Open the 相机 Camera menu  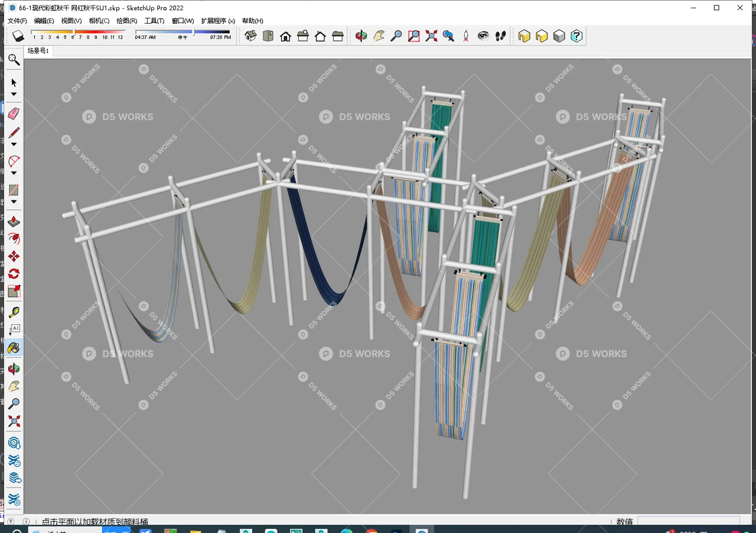[x=98, y=21]
